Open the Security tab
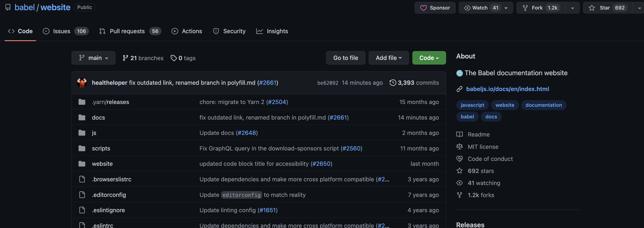Screen dimensions: 644x228 click(x=229, y=31)
